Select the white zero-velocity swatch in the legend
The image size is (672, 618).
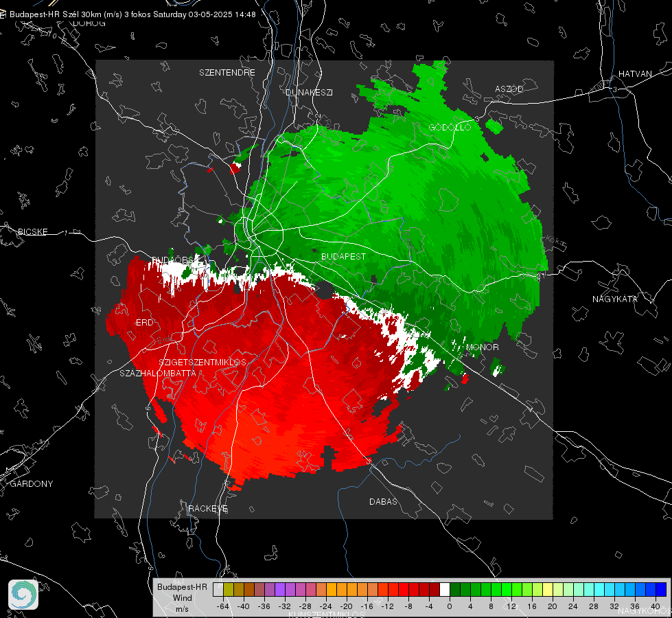pos(445,589)
